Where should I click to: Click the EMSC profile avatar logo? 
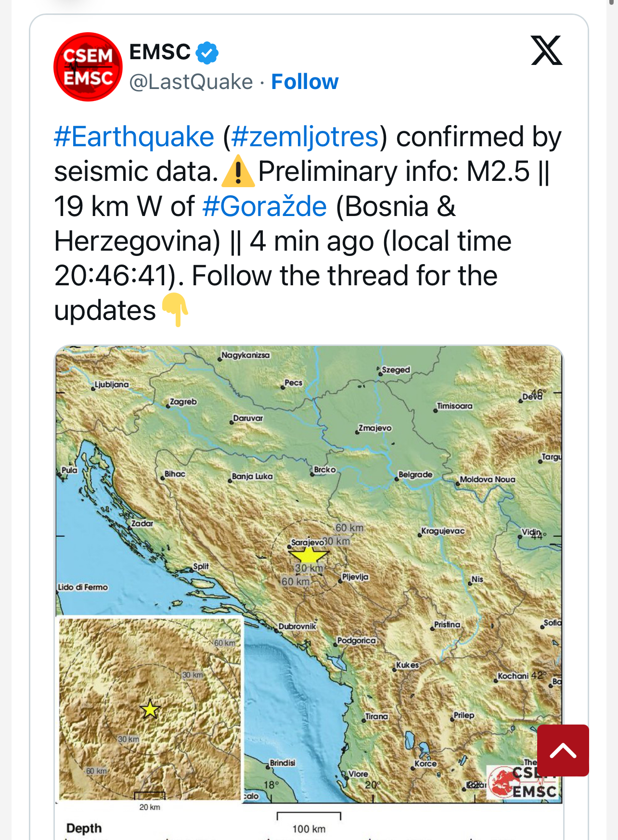click(x=88, y=67)
